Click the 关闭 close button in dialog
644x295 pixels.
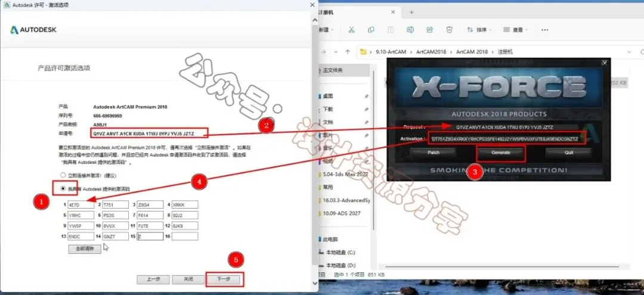[188, 280]
